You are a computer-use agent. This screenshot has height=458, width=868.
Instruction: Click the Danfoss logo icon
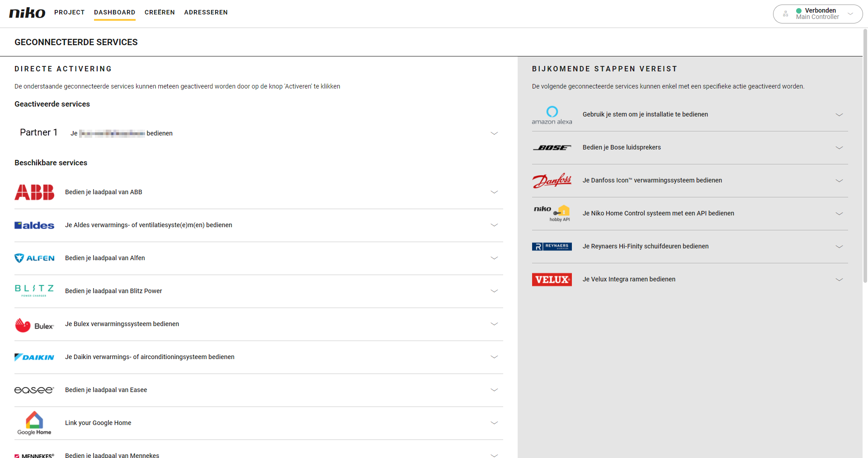552,181
